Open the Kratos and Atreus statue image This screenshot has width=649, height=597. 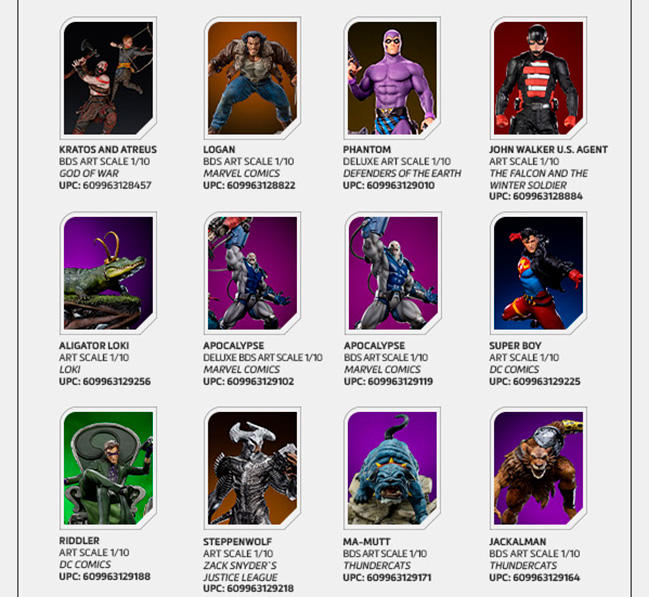tap(108, 78)
